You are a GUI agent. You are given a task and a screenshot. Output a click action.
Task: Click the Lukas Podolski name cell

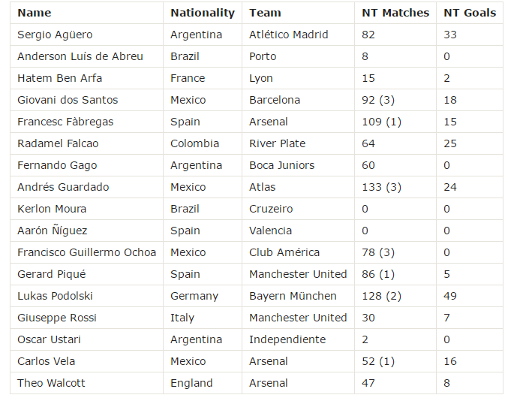(x=54, y=296)
